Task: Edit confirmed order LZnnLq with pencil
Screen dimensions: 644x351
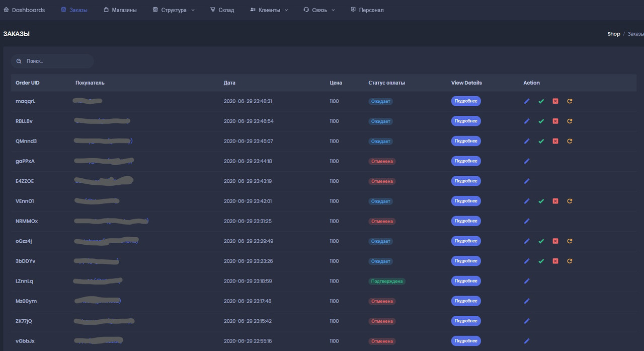Action: [527, 281]
